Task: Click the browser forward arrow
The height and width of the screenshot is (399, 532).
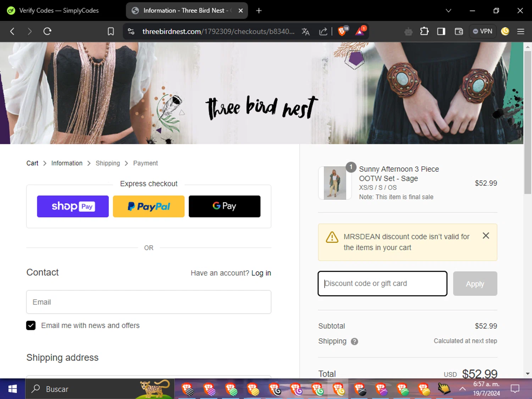Action: tap(29, 31)
